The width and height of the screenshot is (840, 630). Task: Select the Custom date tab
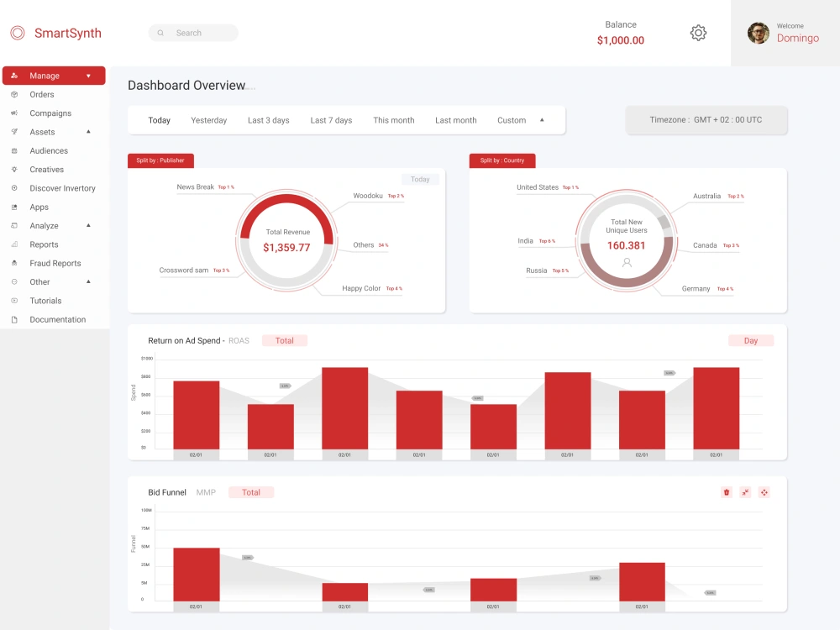512,120
